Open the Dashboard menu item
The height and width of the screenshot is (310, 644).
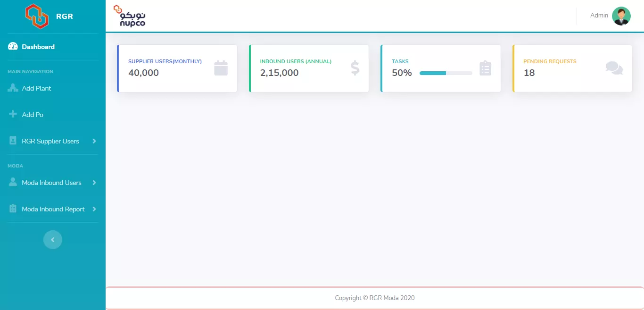[x=38, y=47]
